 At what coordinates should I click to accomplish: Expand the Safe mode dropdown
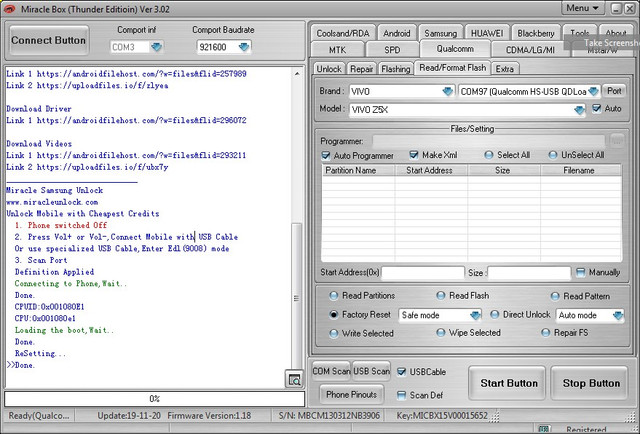click(475, 315)
